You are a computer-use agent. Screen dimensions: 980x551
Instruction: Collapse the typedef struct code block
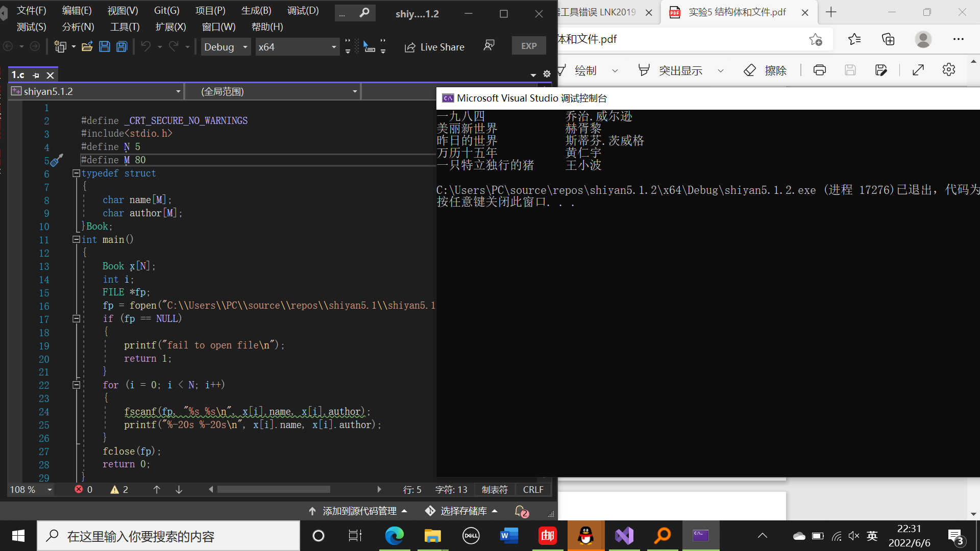coord(76,173)
